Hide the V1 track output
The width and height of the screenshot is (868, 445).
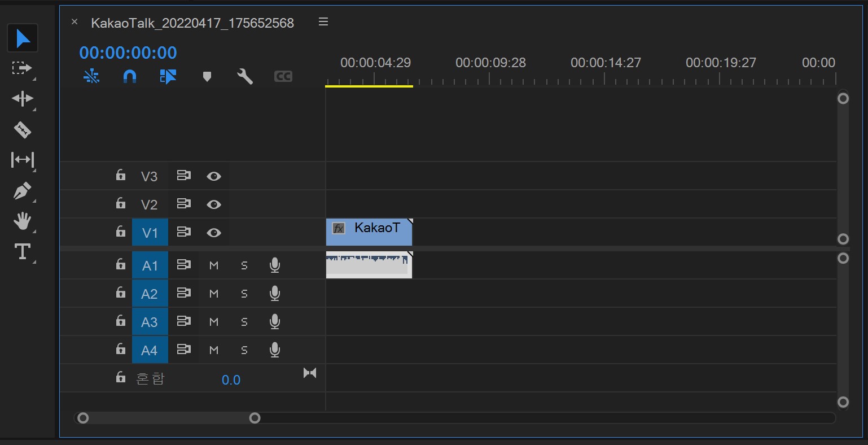coord(213,232)
